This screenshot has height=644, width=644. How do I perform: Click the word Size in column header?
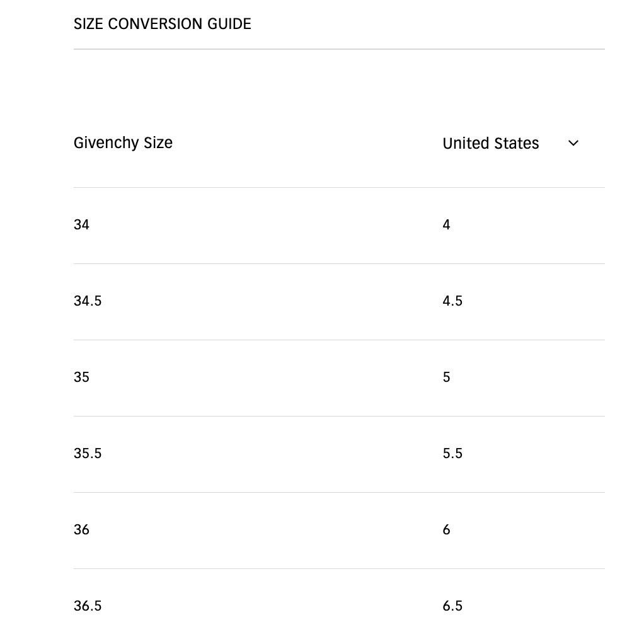pos(158,143)
